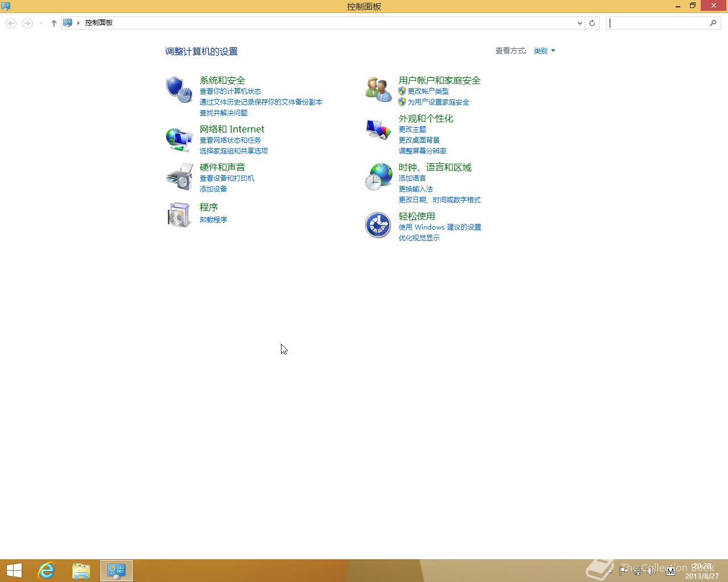Launch Internet Explorer from the taskbar
The height and width of the screenshot is (582, 728).
pyautogui.click(x=46, y=571)
